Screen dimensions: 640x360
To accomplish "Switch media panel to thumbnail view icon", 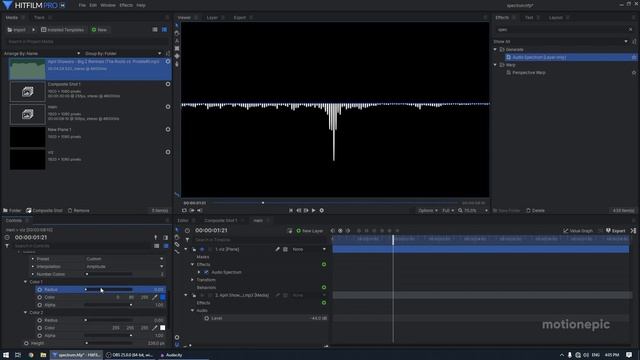I will tap(164, 30).
